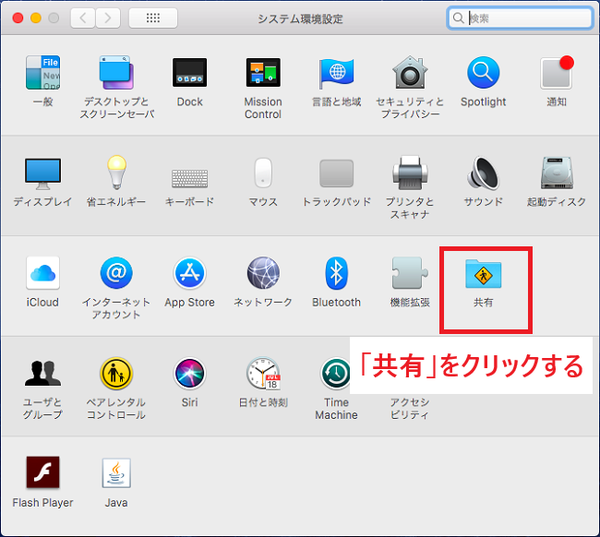The image size is (600, 537).
Task: Click the search (検索) field
Action: (516, 18)
